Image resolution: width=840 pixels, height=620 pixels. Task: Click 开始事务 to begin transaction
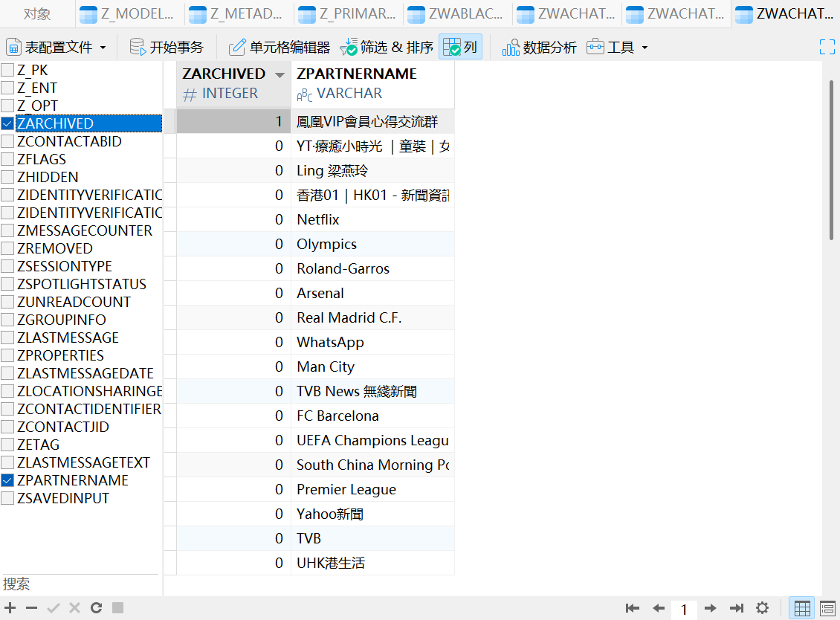(x=167, y=47)
